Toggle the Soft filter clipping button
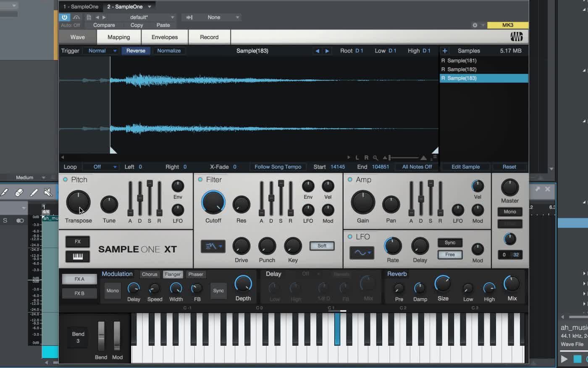The width and height of the screenshot is (588, 368). click(322, 246)
